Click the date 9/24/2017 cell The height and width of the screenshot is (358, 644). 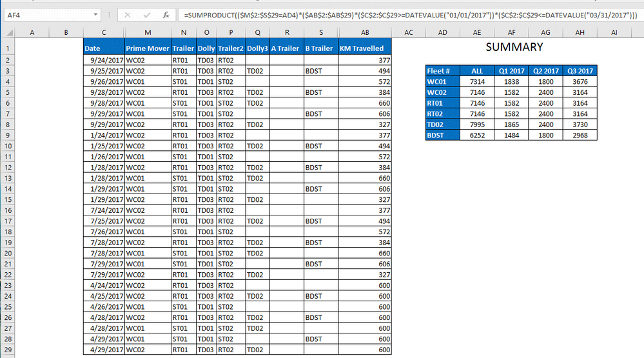tap(104, 61)
